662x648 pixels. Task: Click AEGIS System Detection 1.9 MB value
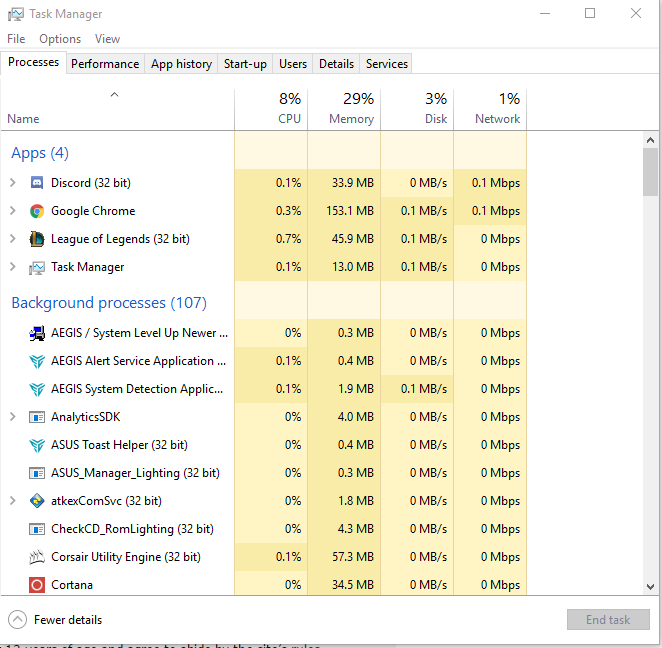356,389
